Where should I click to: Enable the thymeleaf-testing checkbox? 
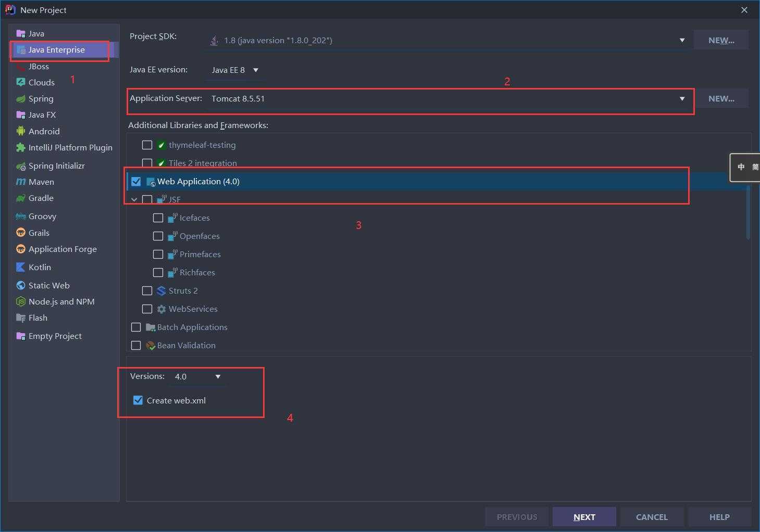tap(147, 145)
